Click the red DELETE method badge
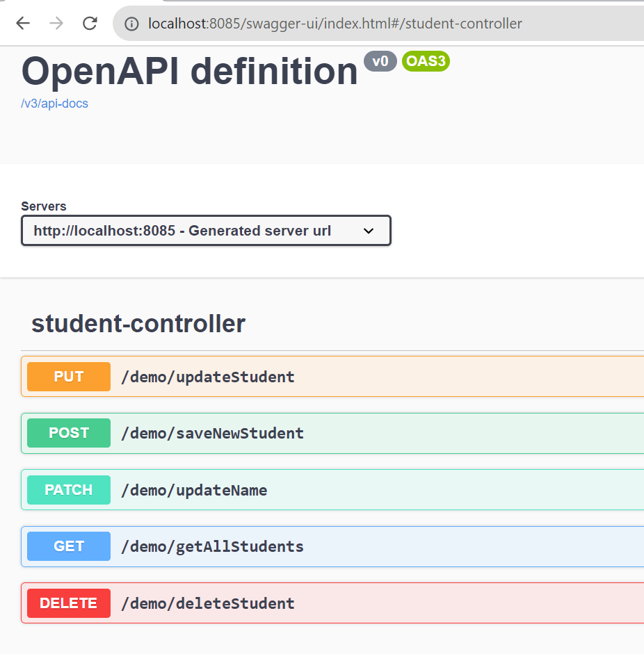644x654 pixels. click(x=69, y=603)
